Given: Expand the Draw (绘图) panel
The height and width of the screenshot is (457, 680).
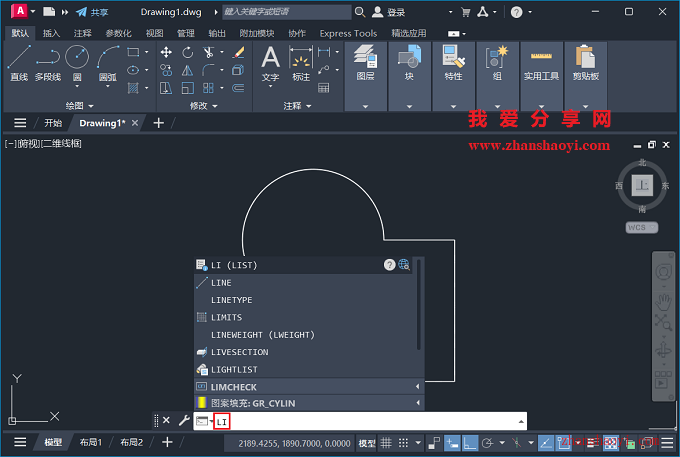Looking at the screenshot, I should 79,106.
